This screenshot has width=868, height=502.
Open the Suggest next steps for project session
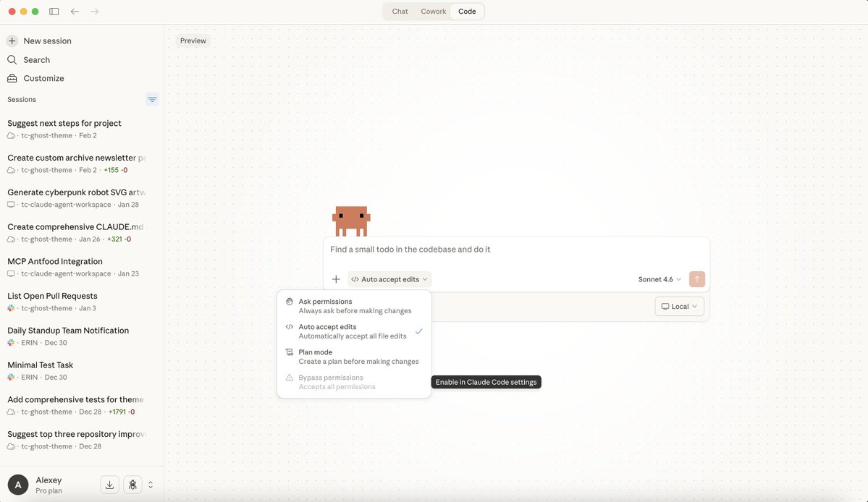click(64, 123)
